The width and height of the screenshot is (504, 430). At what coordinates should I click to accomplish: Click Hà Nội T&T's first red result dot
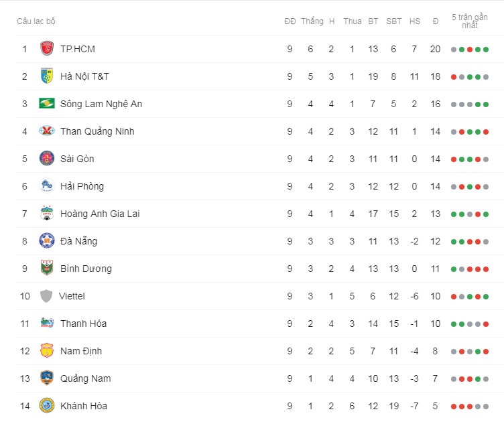[454, 77]
